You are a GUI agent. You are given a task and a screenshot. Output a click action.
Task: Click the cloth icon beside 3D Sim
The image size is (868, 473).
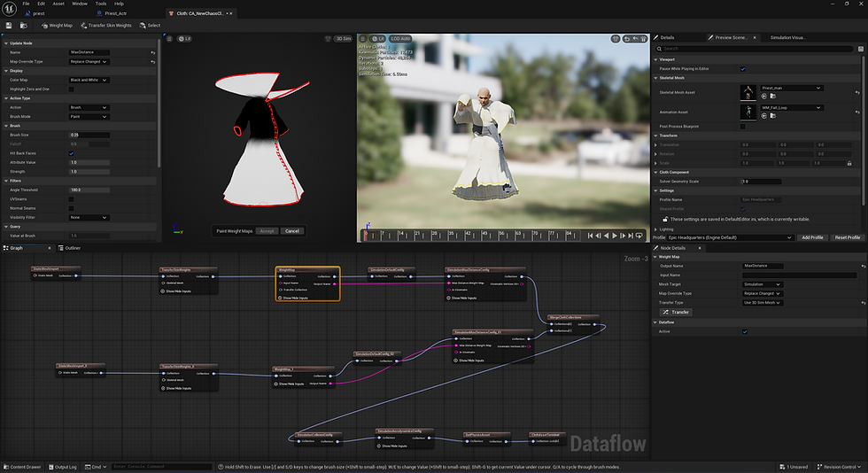[x=328, y=39]
